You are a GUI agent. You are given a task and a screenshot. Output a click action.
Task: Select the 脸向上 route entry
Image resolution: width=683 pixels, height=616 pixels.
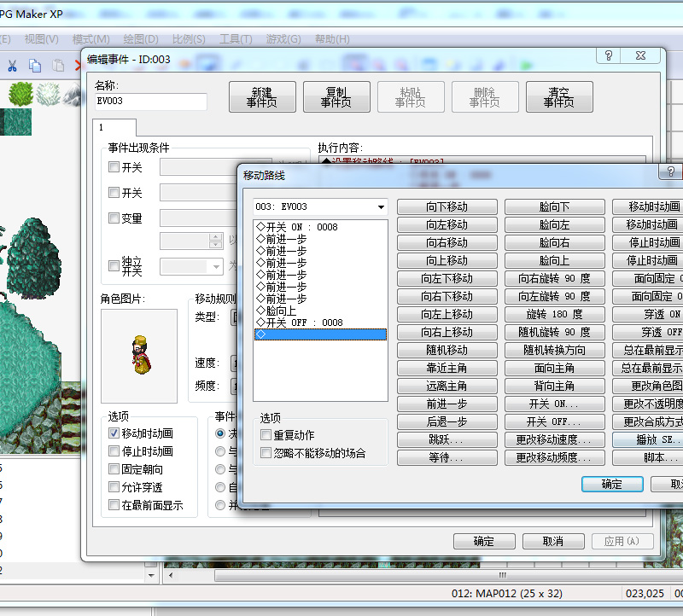(x=320, y=311)
